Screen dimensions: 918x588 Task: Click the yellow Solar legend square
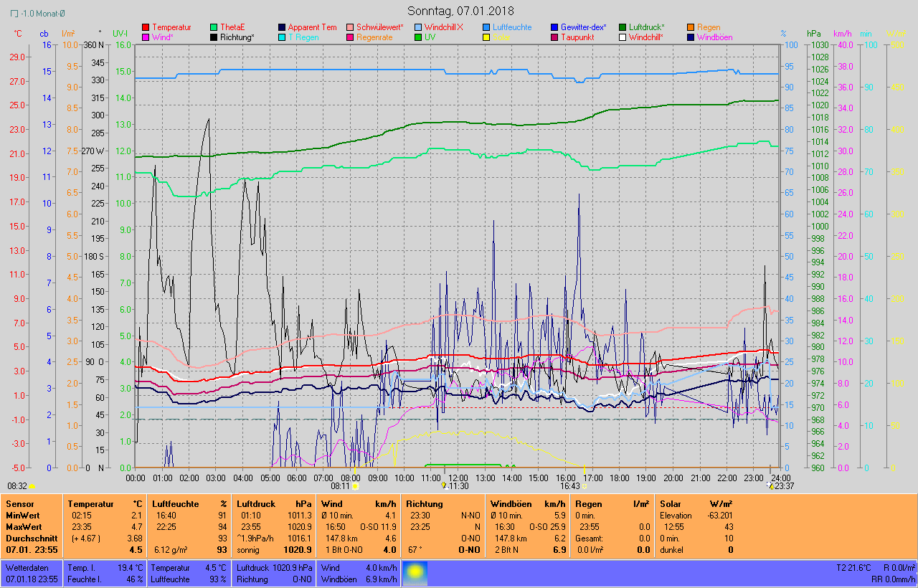click(486, 37)
